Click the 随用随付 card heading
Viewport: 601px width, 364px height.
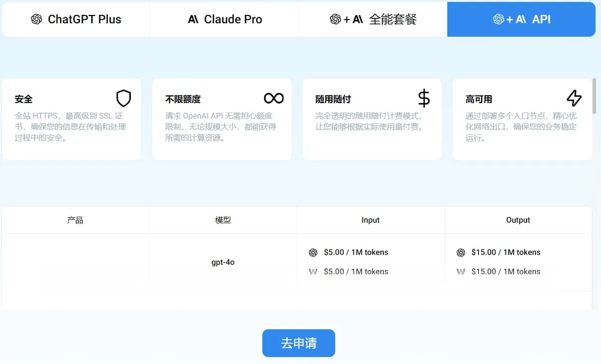coord(333,99)
